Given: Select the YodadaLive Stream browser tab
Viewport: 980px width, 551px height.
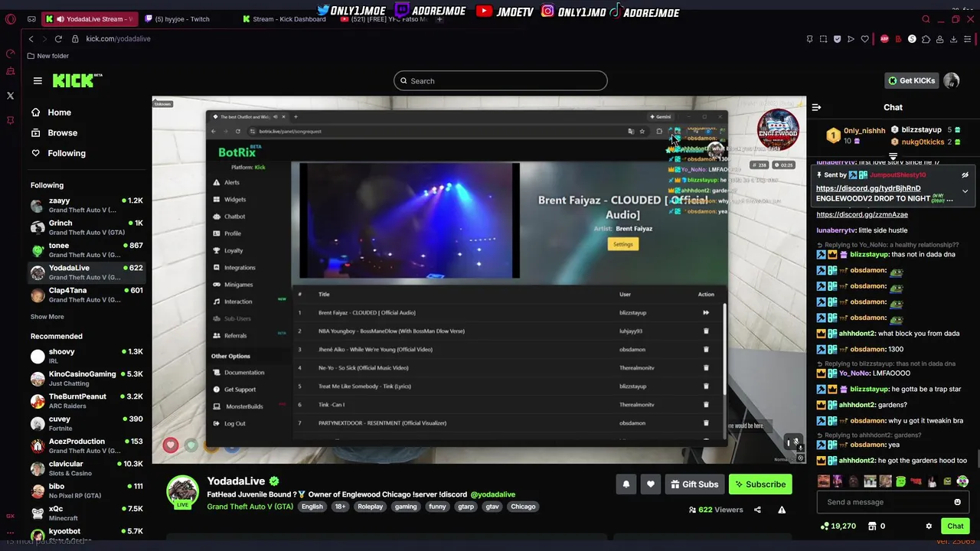Looking at the screenshot, I should [x=90, y=19].
